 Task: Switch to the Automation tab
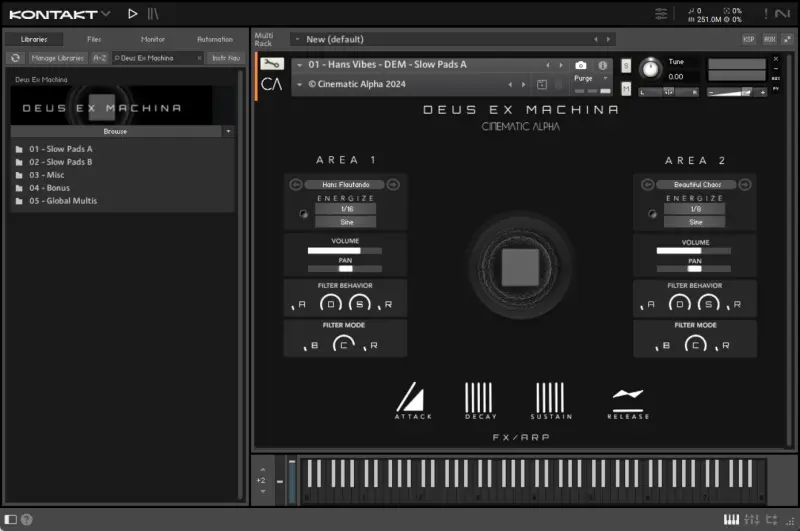point(215,39)
